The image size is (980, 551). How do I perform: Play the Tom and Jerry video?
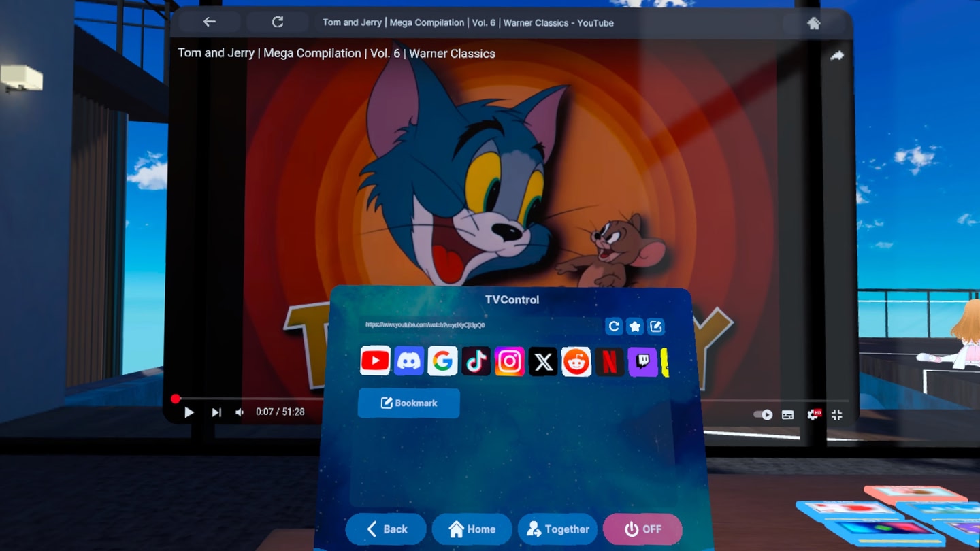(x=189, y=412)
